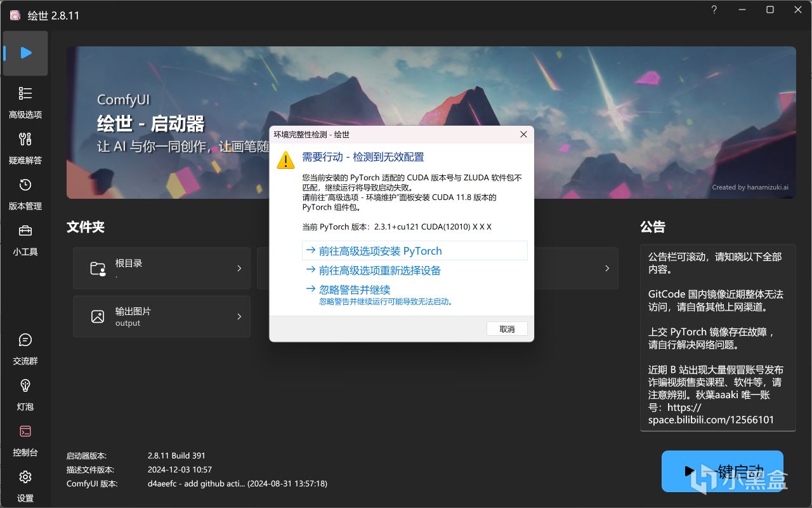The width and height of the screenshot is (812, 508).
Task: Click the 绘世 - 启动器 banner title
Action: [151, 123]
